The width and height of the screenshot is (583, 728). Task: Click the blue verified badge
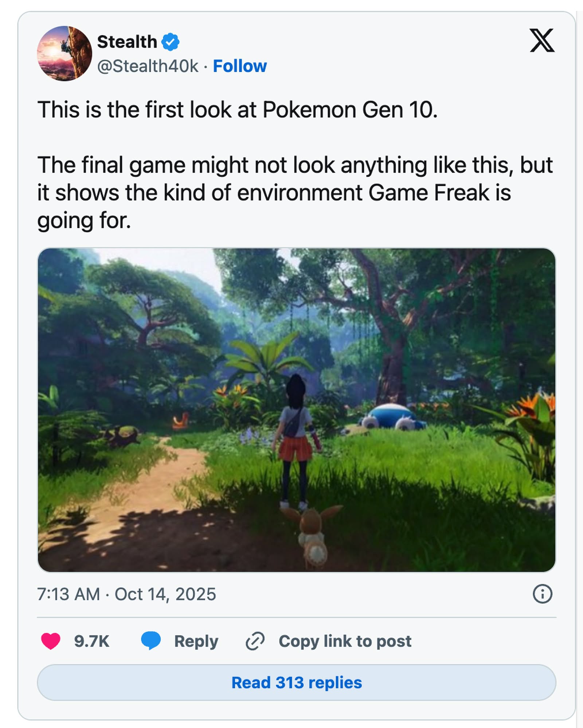[170, 42]
